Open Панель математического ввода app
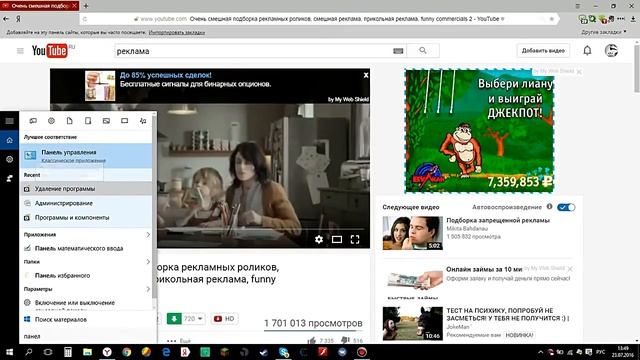 pyautogui.click(x=86, y=248)
